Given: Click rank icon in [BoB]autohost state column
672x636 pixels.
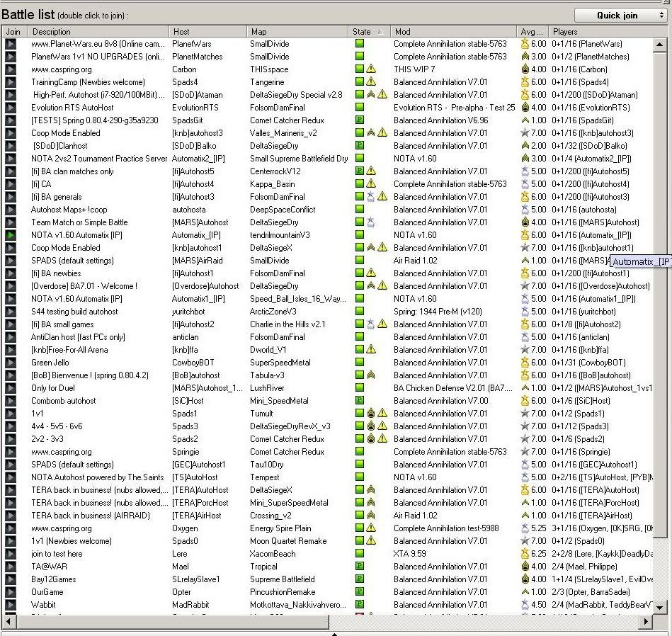Looking at the screenshot, I should coord(371,375).
